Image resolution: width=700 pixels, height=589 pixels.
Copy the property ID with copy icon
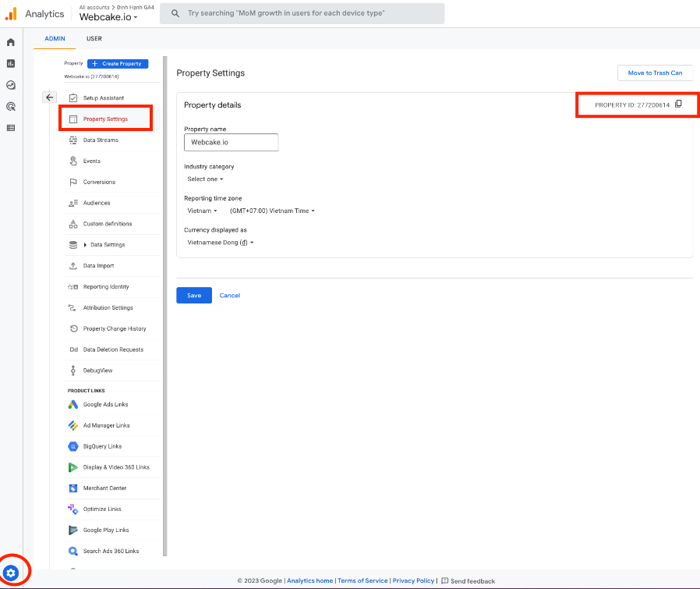678,104
